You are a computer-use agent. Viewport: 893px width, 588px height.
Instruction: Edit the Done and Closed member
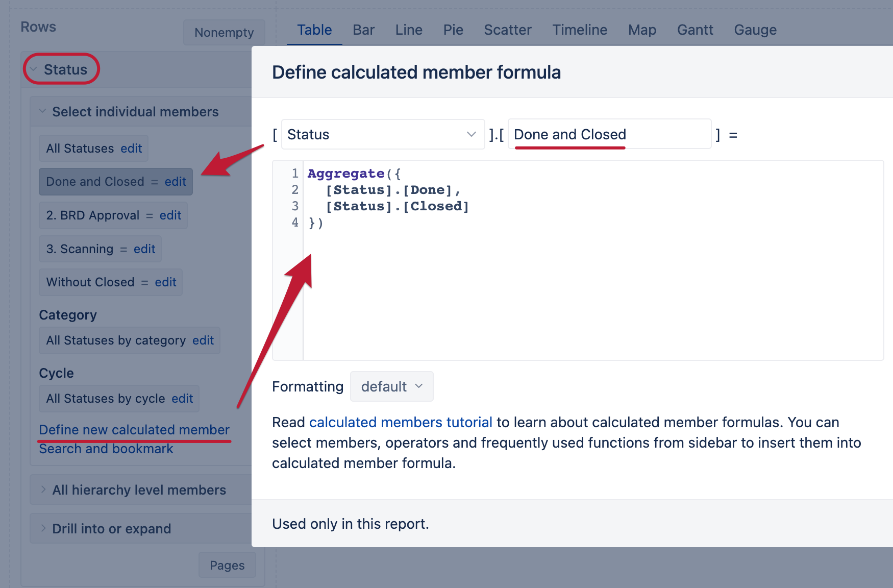175,182
